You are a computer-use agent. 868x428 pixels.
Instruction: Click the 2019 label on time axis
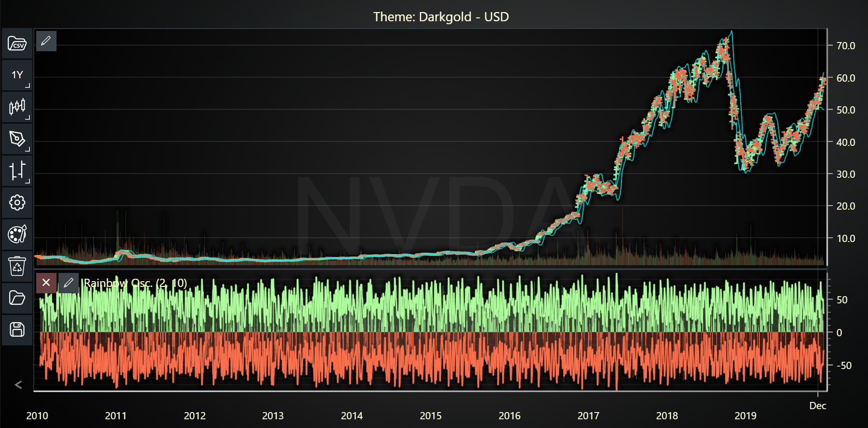[x=745, y=416]
